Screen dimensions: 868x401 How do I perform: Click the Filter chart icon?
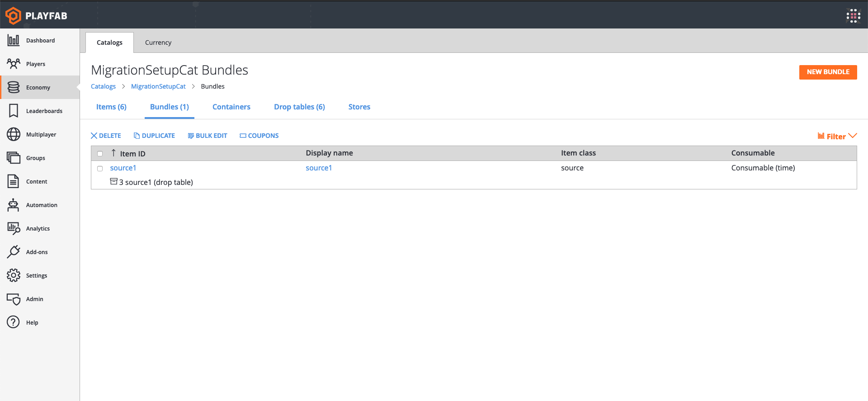point(821,136)
